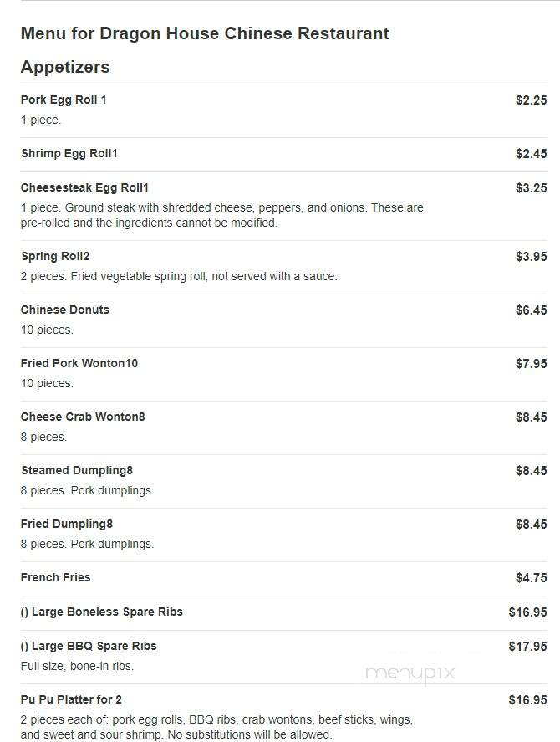Click the Fried Dumpling8 item name
Image resolution: width=560 pixels, height=742 pixels.
(67, 524)
